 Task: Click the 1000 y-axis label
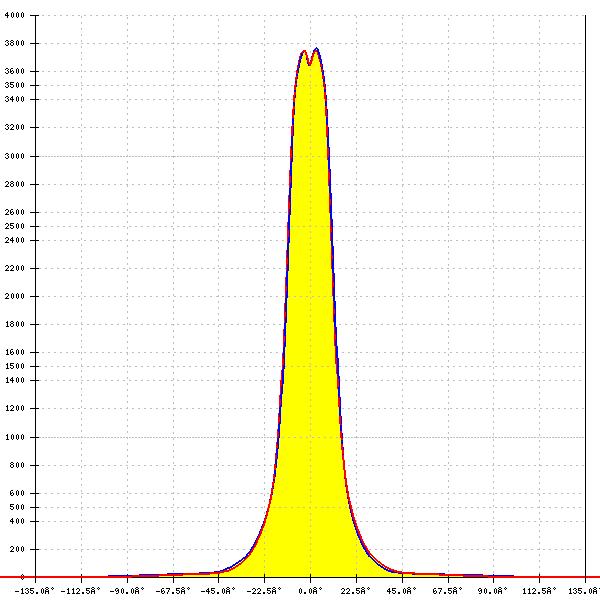point(15,437)
